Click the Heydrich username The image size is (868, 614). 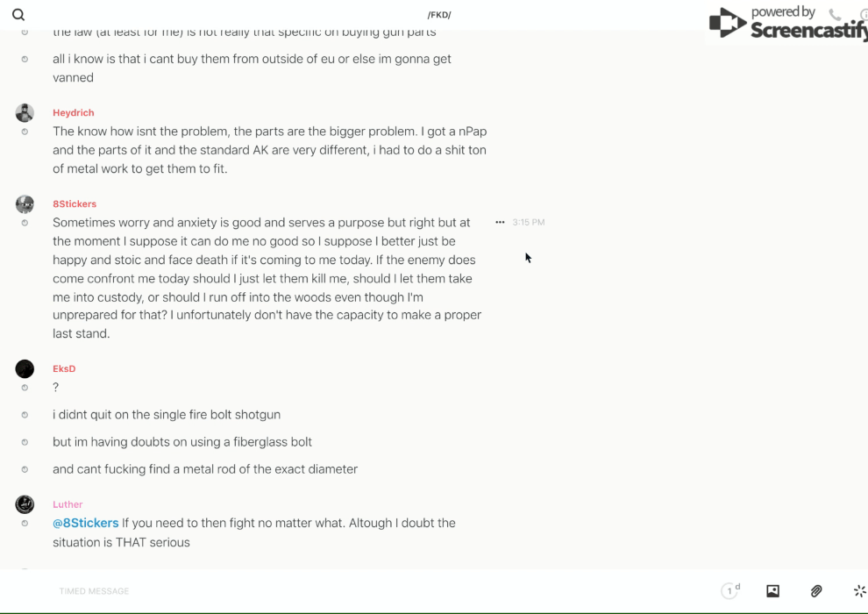[74, 113]
